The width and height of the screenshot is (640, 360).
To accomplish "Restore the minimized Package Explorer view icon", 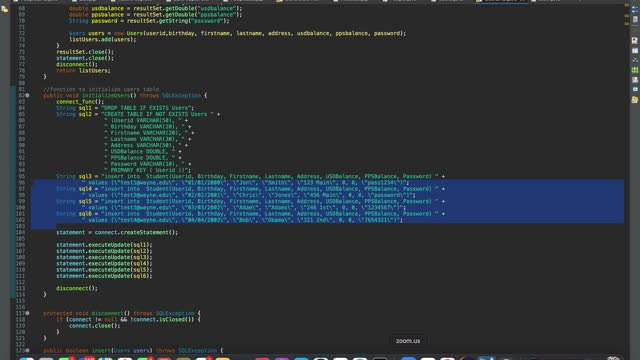I will click(4, 9).
